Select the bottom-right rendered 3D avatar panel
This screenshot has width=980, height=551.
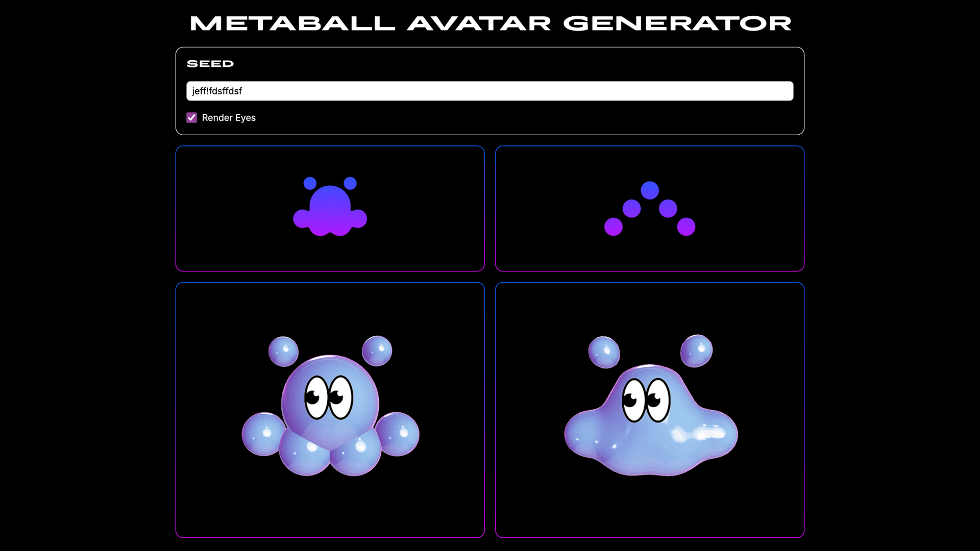point(649,505)
